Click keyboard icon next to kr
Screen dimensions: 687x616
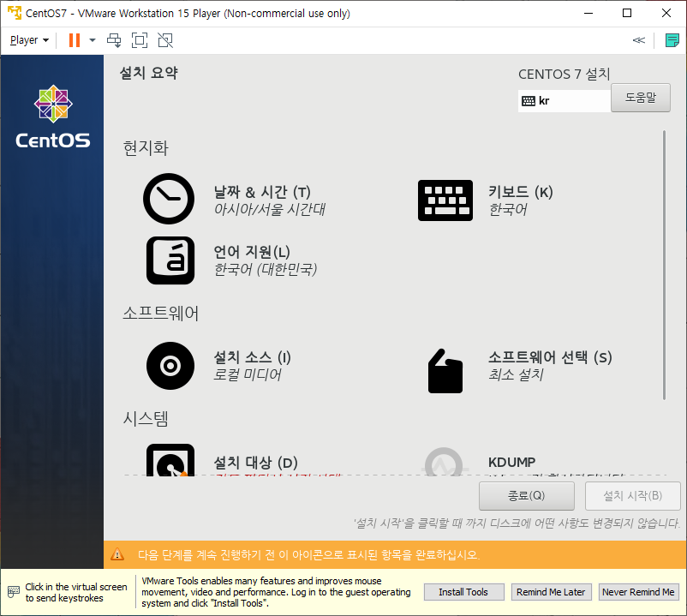[529, 101]
